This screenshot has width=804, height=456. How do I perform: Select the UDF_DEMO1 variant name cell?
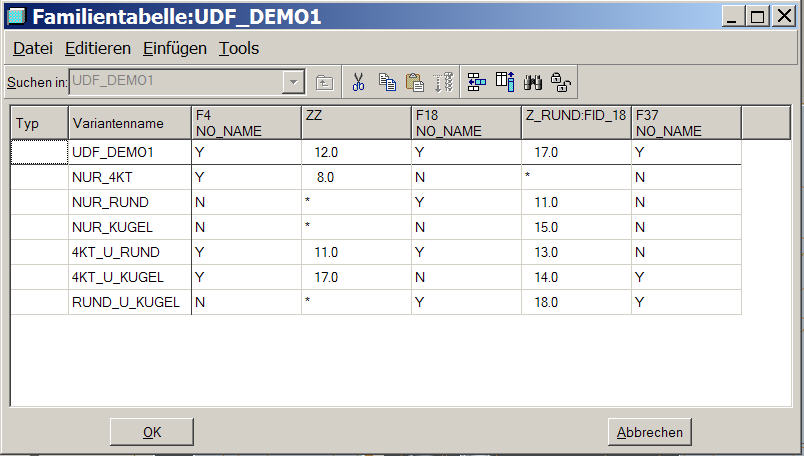[130, 152]
